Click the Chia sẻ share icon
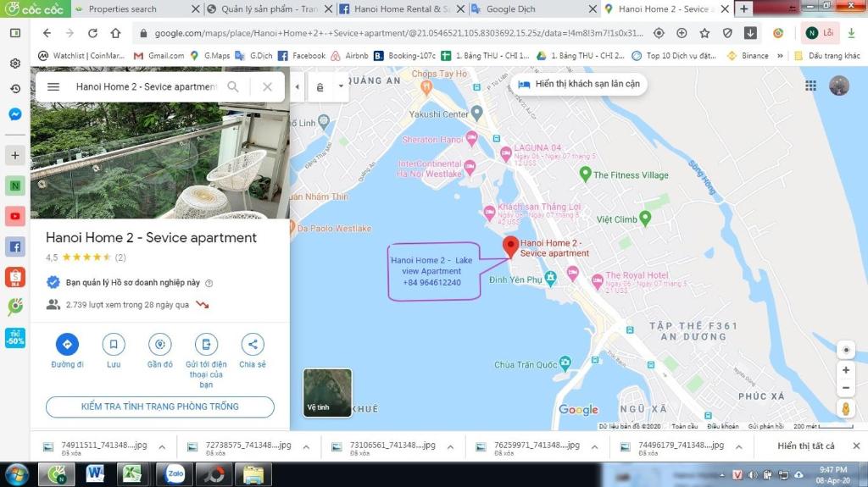 pos(252,344)
